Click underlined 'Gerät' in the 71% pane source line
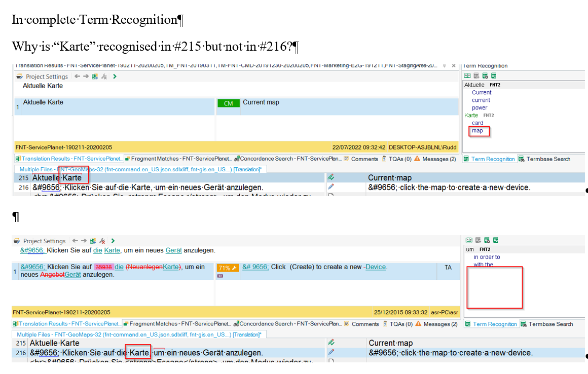This screenshot has height=374, width=588. [x=173, y=250]
